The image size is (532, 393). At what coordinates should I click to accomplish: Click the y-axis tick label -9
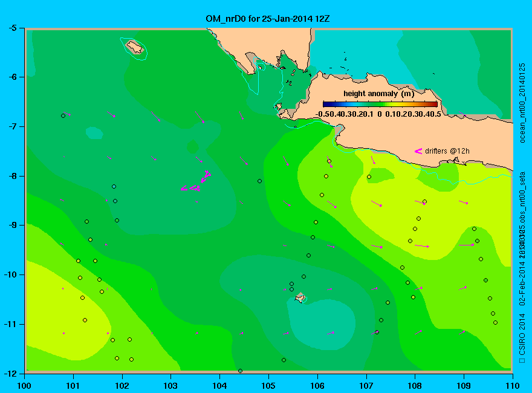(12, 226)
